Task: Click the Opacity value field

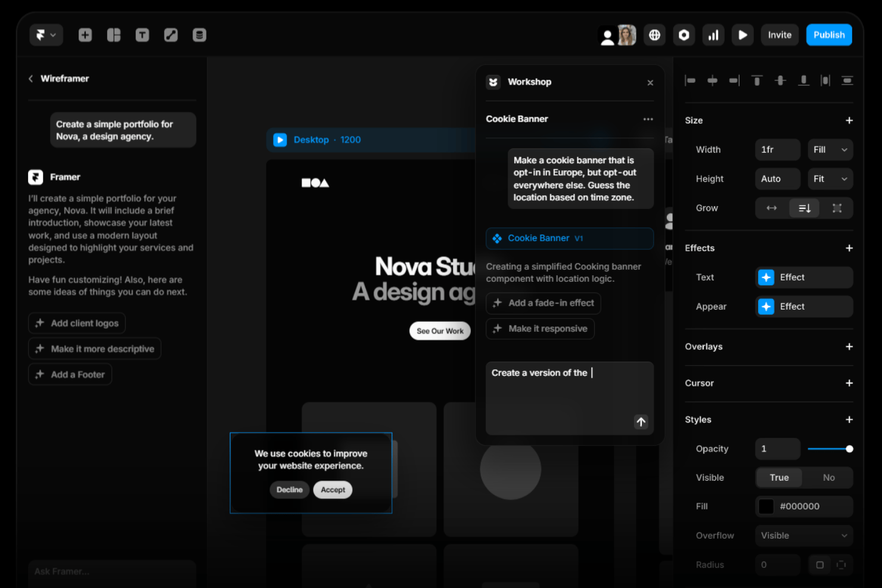Action: 778,449
